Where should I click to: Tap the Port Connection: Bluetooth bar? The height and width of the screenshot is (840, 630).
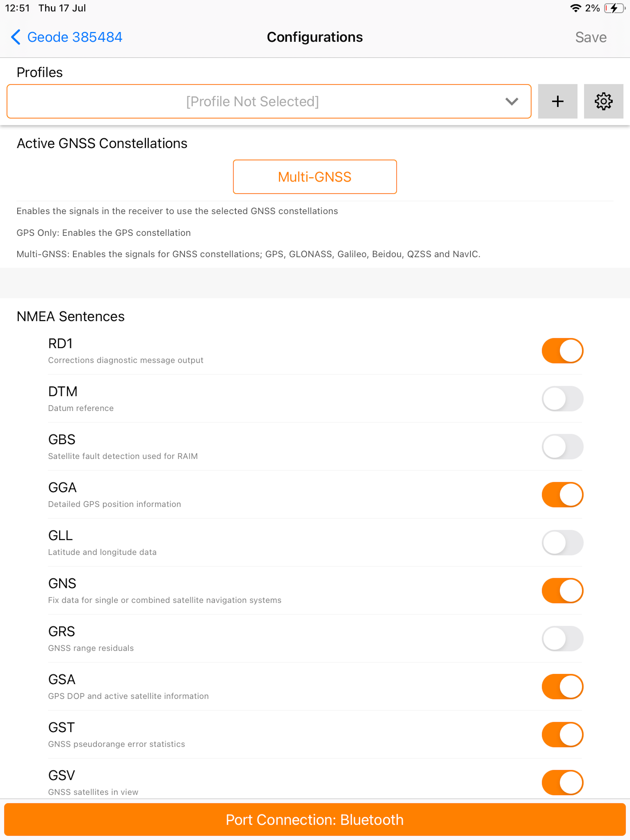[314, 820]
